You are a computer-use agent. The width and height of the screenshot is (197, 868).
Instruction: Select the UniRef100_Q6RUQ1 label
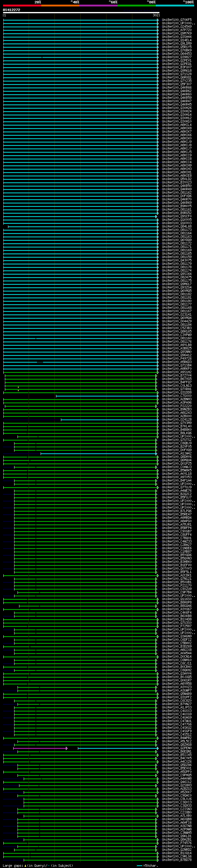click(177, 77)
